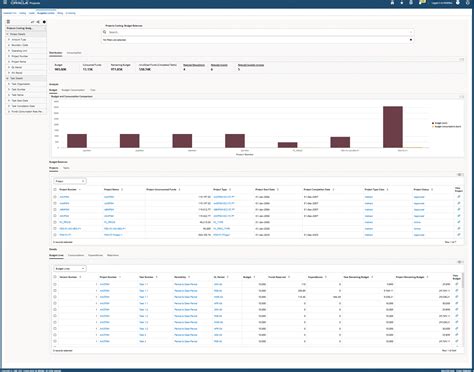Click Budget consumptions (sum) legend swatch
Screen dimensions: 474x372
point(433,127)
